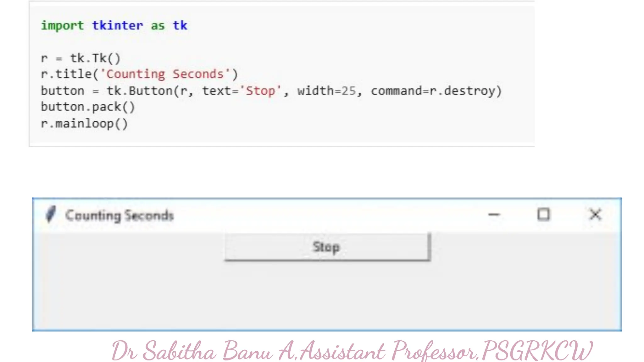The height and width of the screenshot is (362, 644).
Task: Click width=25 parameter in code
Action: tap(326, 91)
